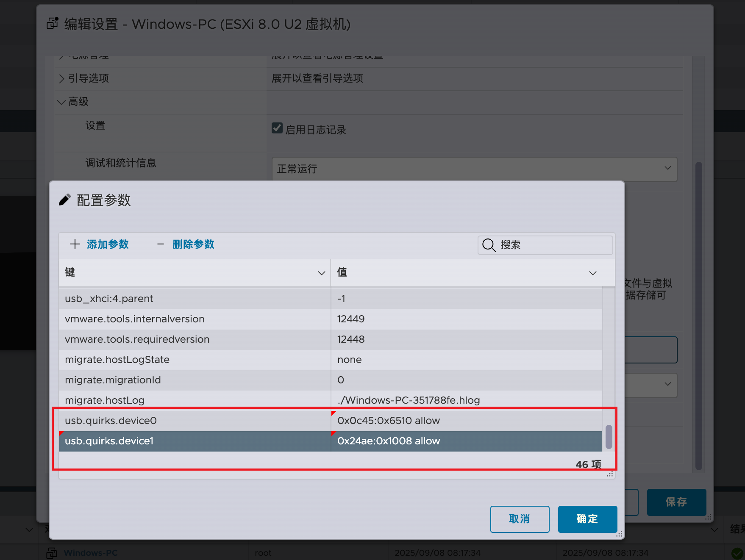Click the magnifier search icon

[489, 245]
